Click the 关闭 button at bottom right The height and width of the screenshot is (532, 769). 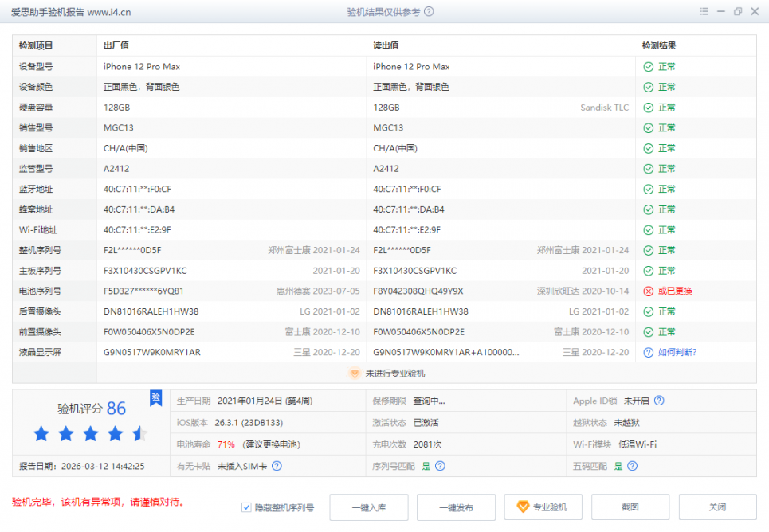[x=717, y=507]
